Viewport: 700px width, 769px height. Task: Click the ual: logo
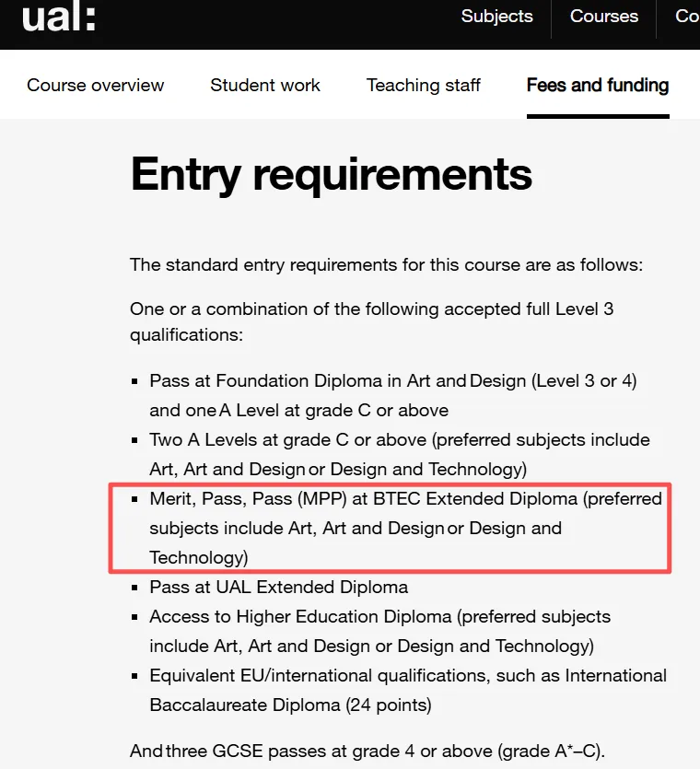click(x=58, y=17)
